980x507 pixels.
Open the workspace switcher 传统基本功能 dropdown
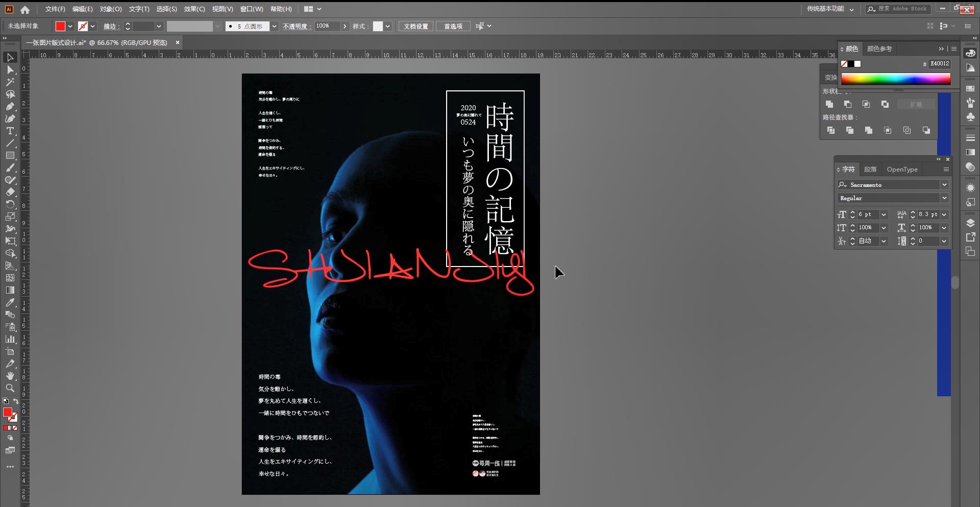(x=830, y=9)
